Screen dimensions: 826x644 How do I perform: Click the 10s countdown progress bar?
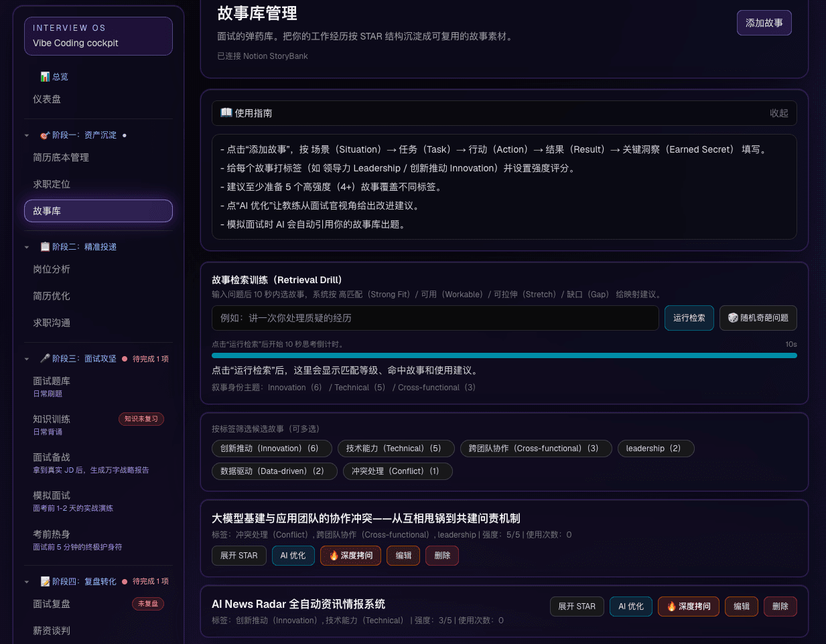tap(504, 355)
